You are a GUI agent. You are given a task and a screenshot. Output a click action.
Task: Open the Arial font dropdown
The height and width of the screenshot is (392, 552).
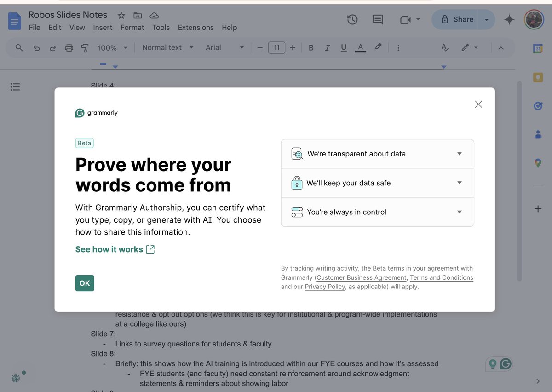click(x=225, y=47)
